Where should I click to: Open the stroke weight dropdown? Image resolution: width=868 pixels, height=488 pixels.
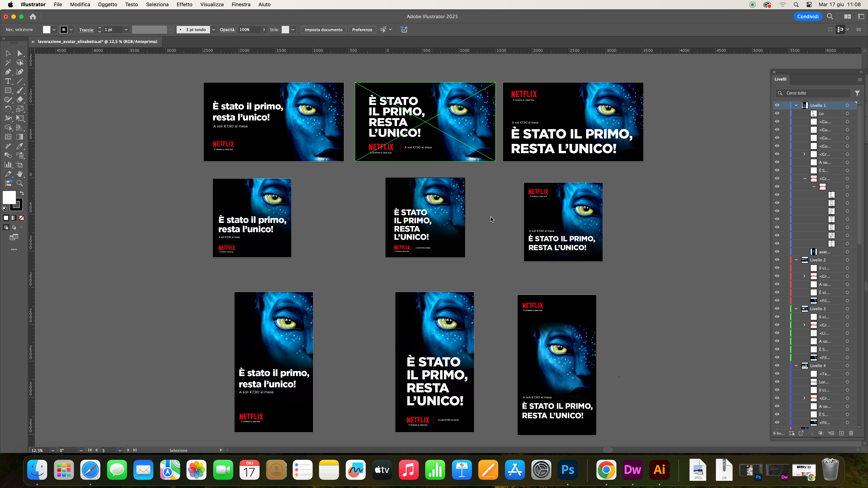pos(126,30)
